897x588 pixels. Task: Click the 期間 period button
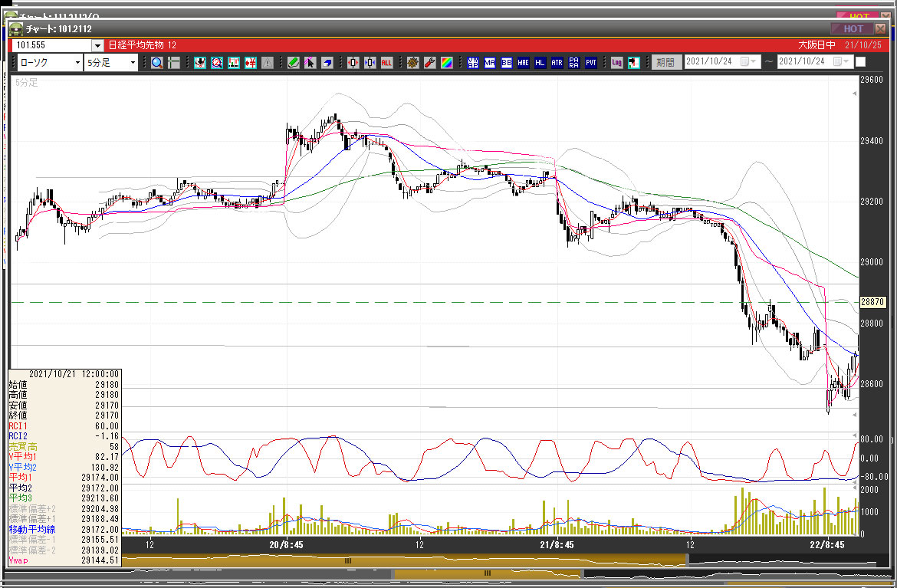click(665, 63)
